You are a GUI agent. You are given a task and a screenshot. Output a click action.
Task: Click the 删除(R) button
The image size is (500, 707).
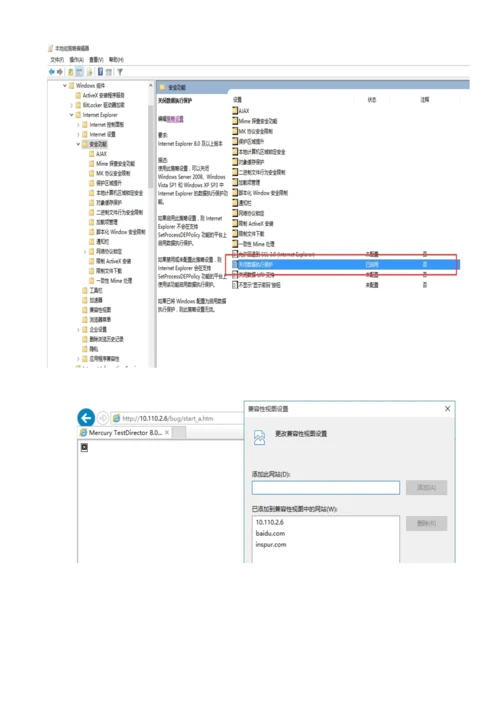[x=427, y=523]
